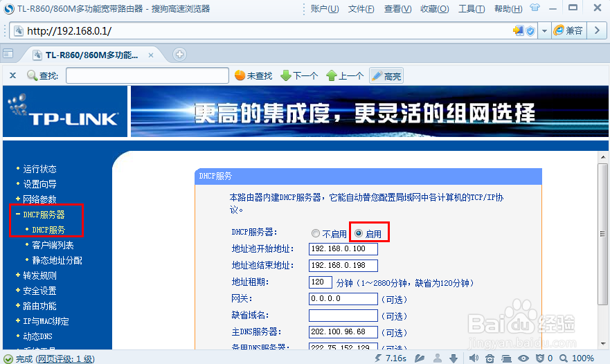The width and height of the screenshot is (610, 364).
Task: Click send-to-phone icon in address bar
Action: click(x=518, y=30)
